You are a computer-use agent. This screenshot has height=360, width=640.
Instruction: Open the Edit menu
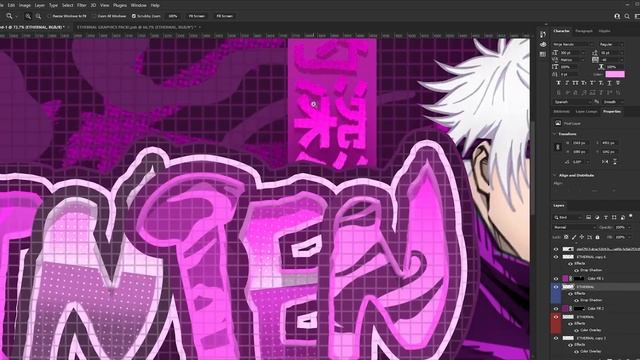(x=11, y=5)
